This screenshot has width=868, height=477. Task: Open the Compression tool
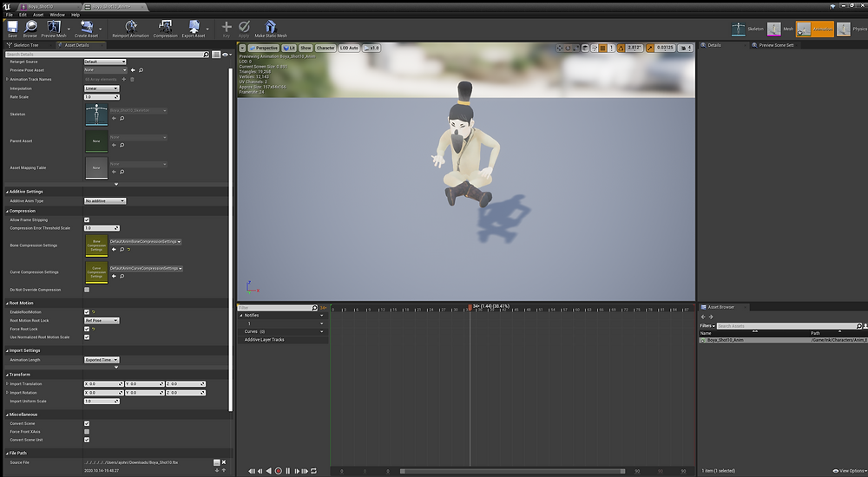coord(165,27)
